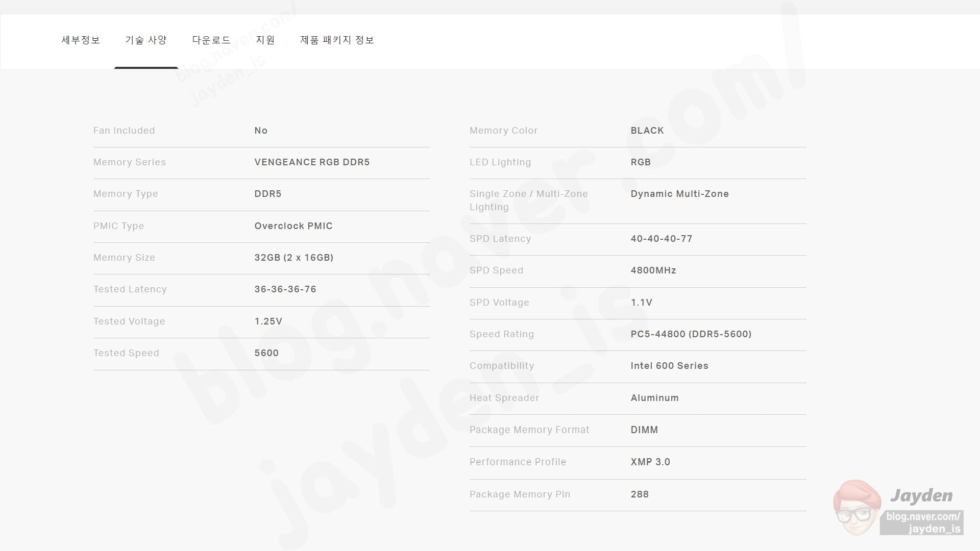Screen dimensions: 980x551
Task: Open the 세부정보 tab
Action: tap(81, 40)
